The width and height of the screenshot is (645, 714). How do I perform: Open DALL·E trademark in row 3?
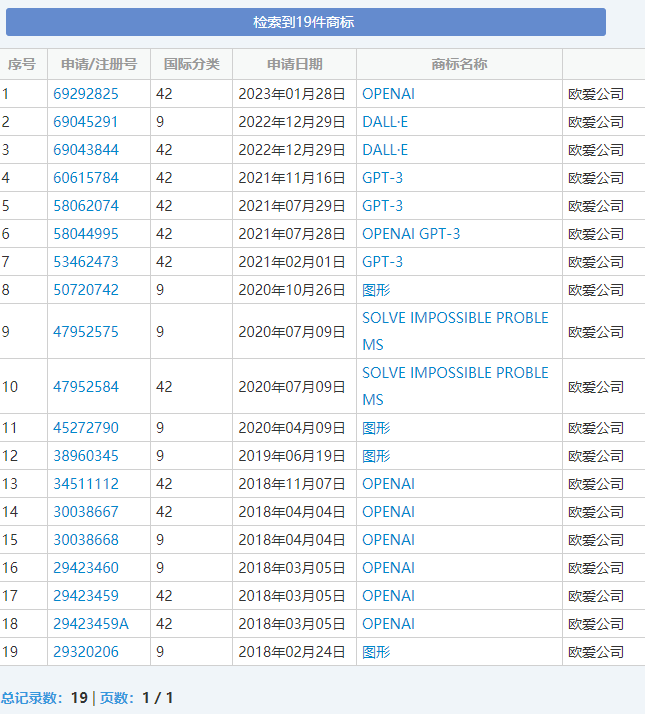385,150
